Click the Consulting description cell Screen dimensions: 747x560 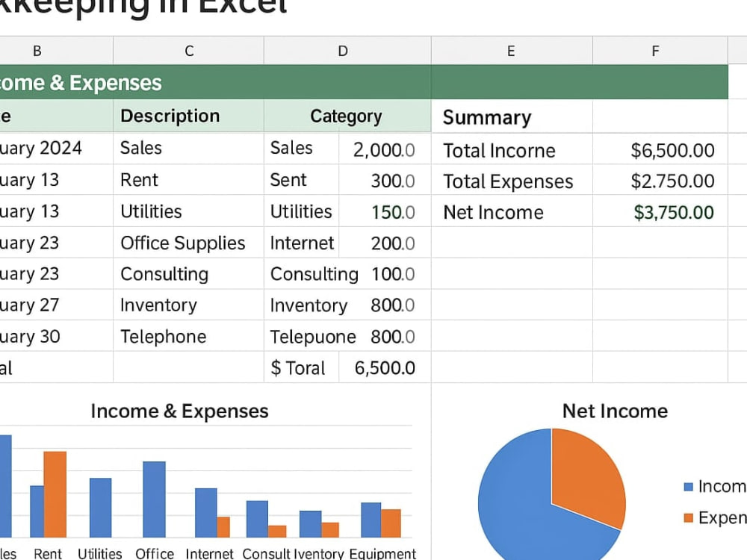pos(189,274)
